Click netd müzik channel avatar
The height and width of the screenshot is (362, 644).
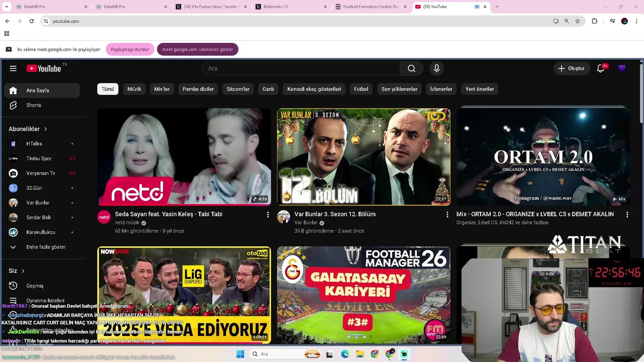click(x=104, y=217)
